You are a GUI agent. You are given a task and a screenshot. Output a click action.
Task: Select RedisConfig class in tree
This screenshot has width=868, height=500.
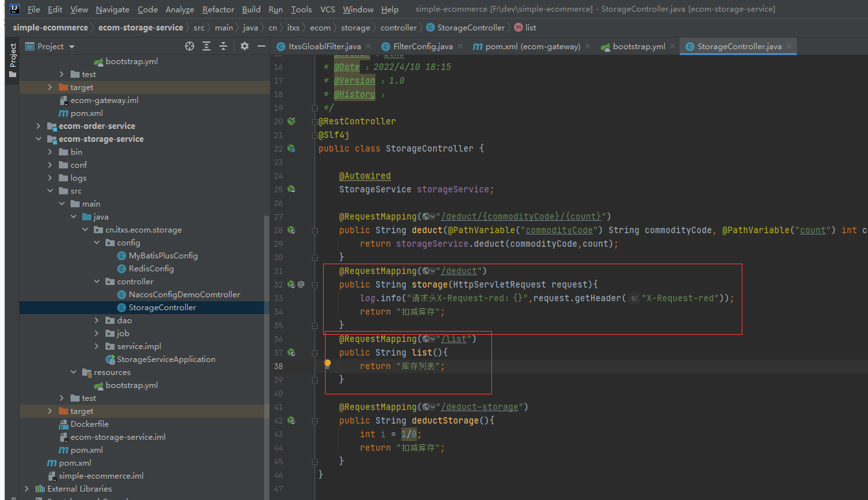(146, 269)
